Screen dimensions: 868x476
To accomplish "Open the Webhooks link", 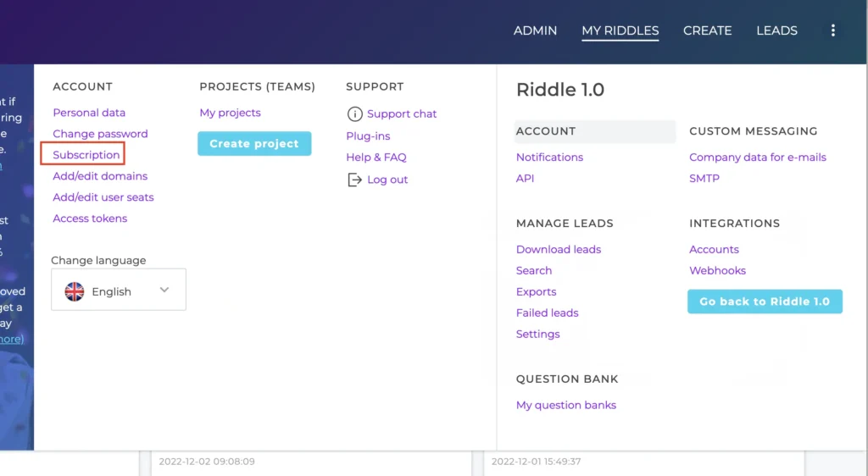I will tap(717, 271).
